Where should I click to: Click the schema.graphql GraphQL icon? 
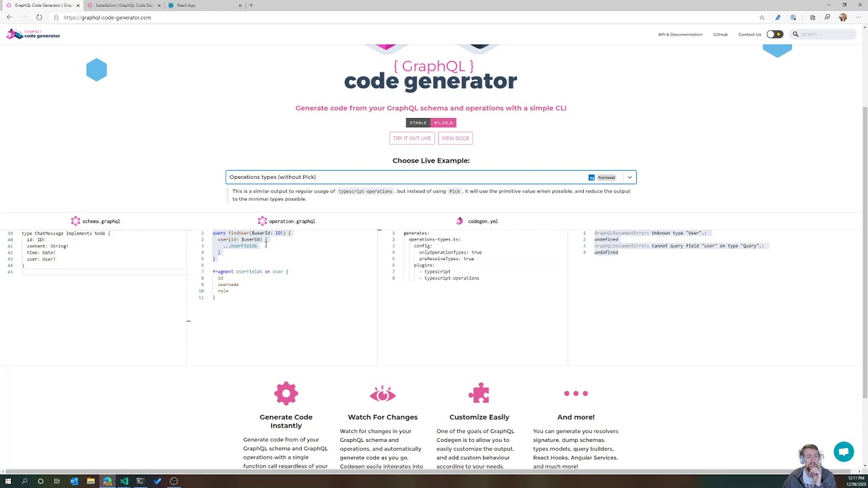[x=75, y=221]
